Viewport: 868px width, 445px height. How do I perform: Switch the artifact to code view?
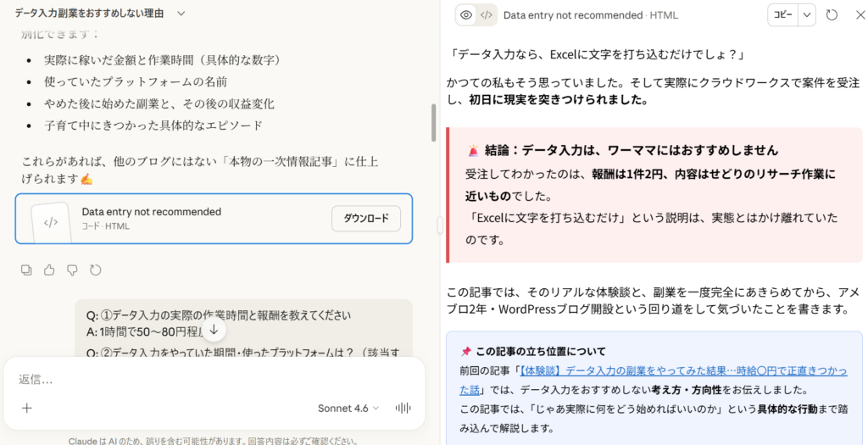[x=486, y=15]
